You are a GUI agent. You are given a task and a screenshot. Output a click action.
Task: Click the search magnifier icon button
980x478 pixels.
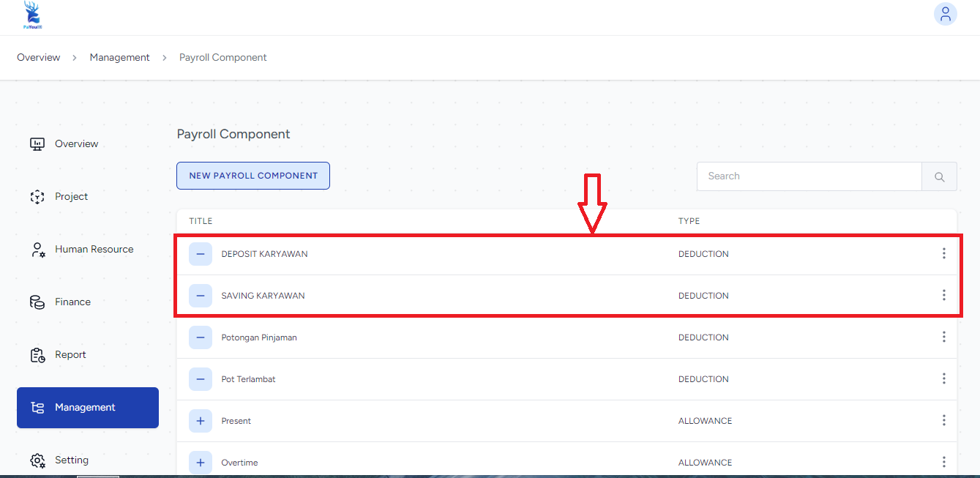tap(939, 176)
